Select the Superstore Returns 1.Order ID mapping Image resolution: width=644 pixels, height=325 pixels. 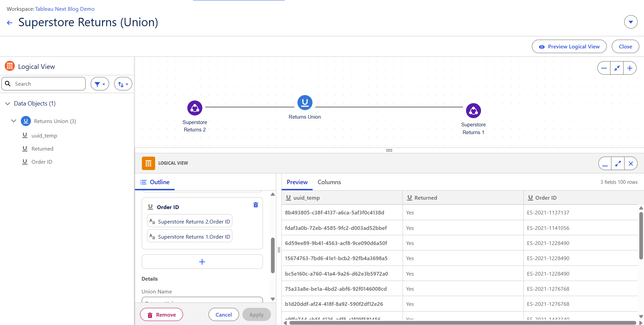click(190, 237)
